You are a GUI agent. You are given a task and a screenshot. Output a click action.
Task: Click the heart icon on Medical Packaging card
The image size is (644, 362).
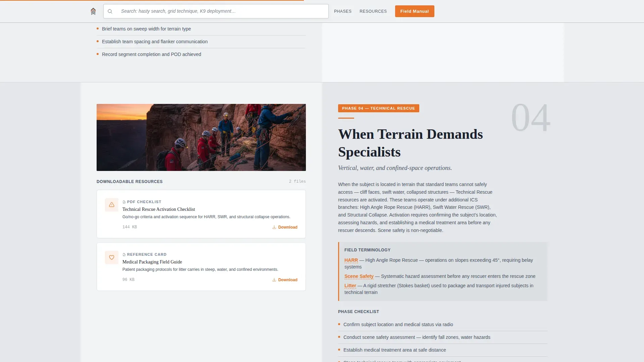pos(112,257)
